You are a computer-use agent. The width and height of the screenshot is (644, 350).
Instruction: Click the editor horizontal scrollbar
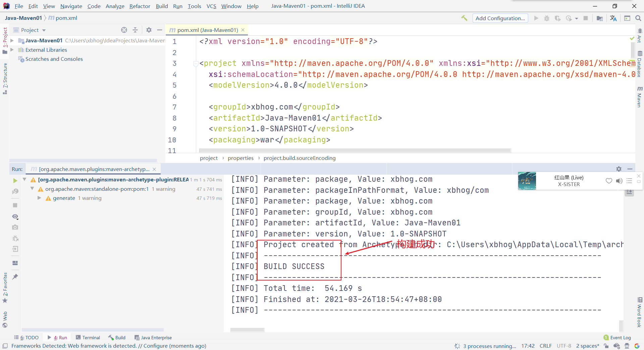pos(355,150)
